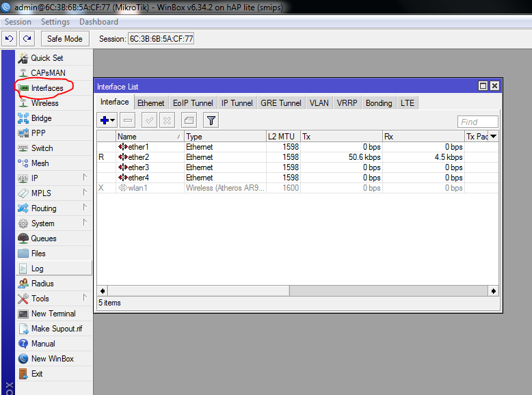Screen dimensions: 532x395
Task: Expand the Routing submenu
Action: [85, 207]
